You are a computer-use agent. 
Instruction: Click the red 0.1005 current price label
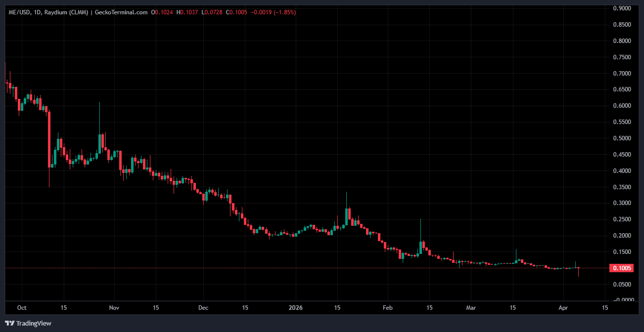(x=622, y=268)
